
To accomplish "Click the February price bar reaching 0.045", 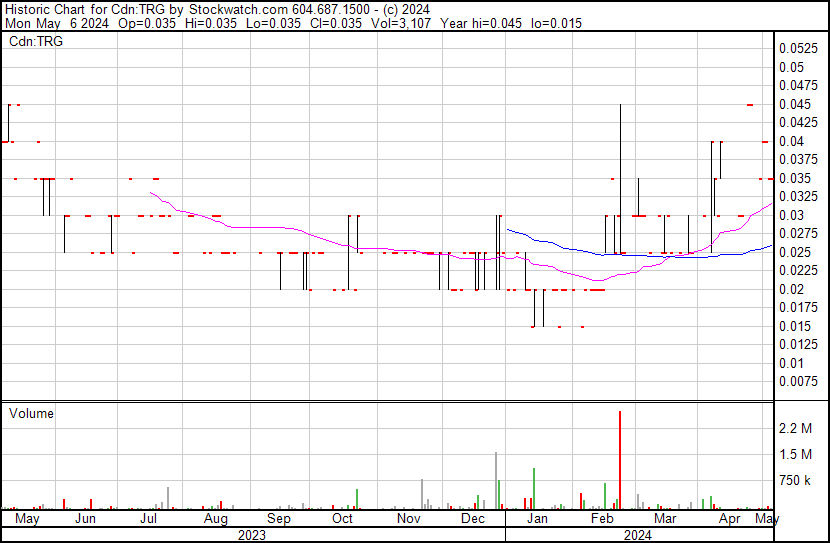I will (620, 179).
